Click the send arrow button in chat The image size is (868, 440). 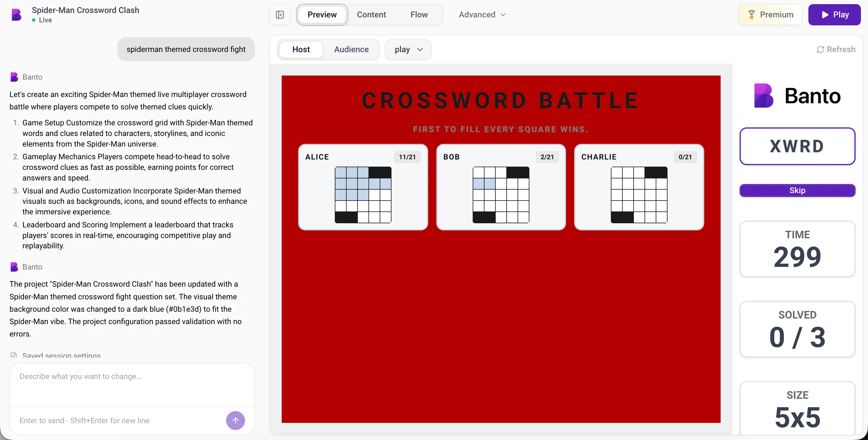235,420
